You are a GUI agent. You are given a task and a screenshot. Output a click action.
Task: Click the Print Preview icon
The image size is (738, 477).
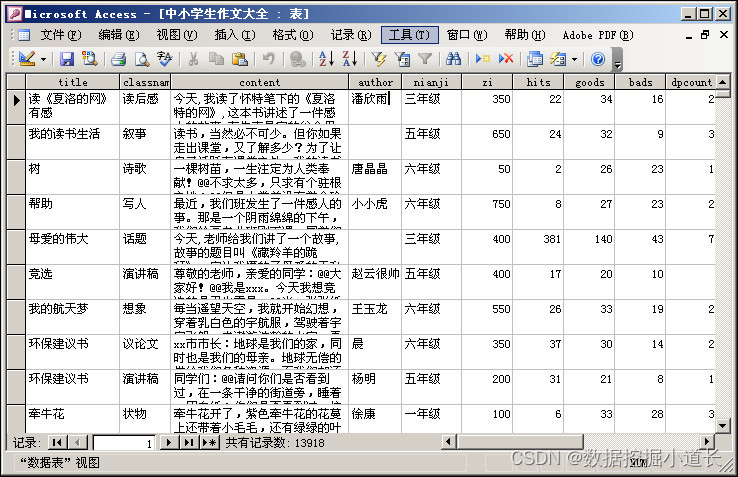141,59
